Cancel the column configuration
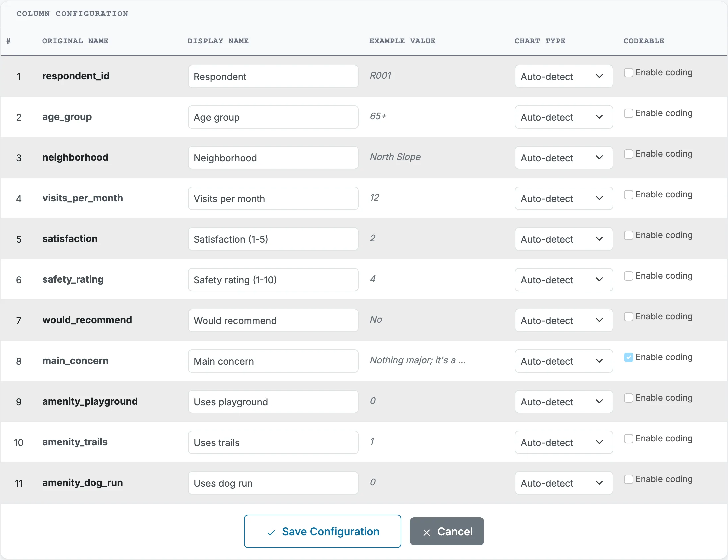728x560 pixels. click(x=447, y=531)
